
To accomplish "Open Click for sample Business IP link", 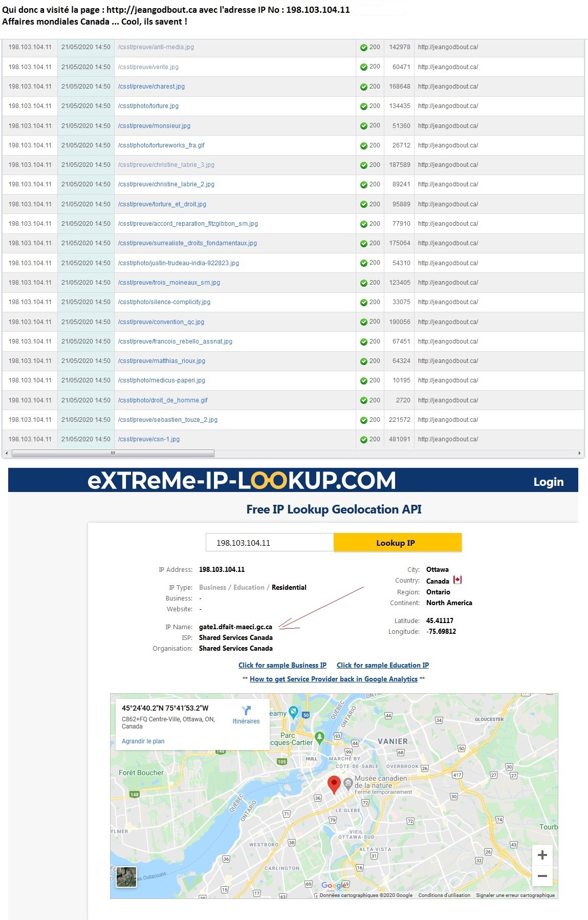I will [282, 665].
